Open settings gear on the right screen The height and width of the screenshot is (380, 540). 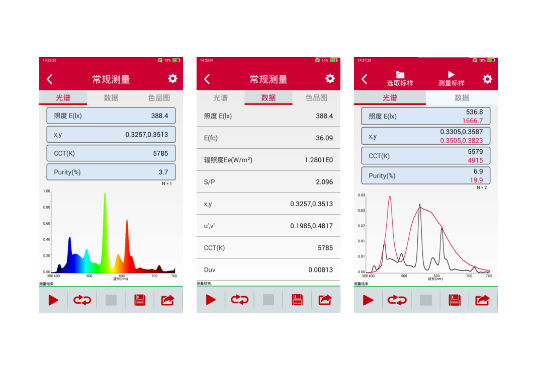(x=487, y=79)
